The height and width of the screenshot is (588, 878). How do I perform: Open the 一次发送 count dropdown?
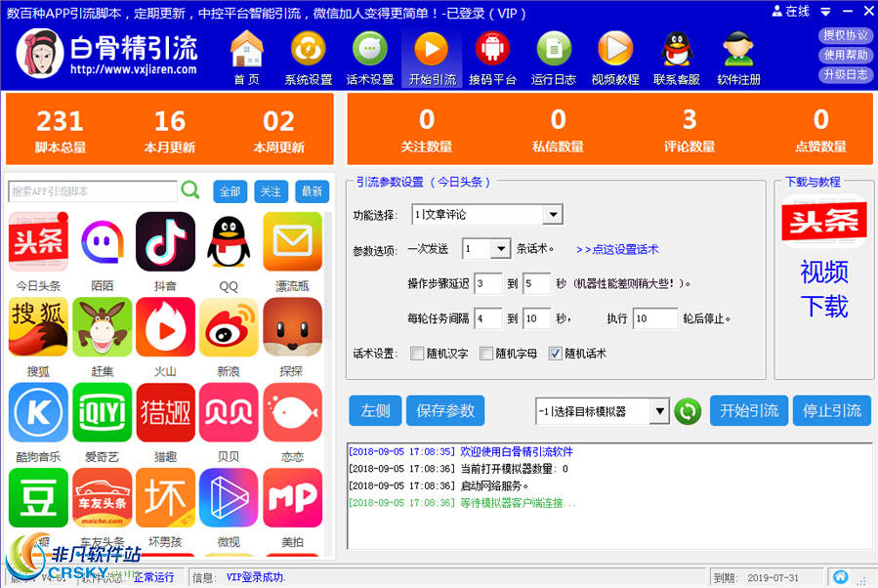pos(501,248)
